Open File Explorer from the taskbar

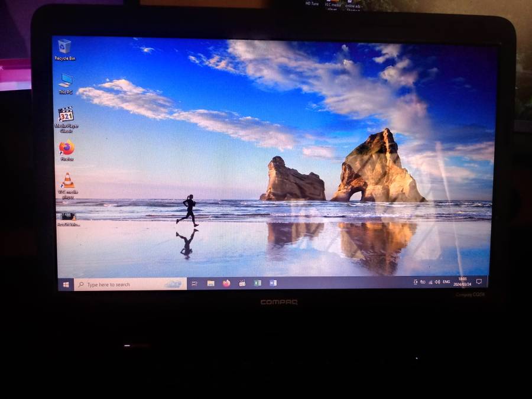pyautogui.click(x=210, y=284)
